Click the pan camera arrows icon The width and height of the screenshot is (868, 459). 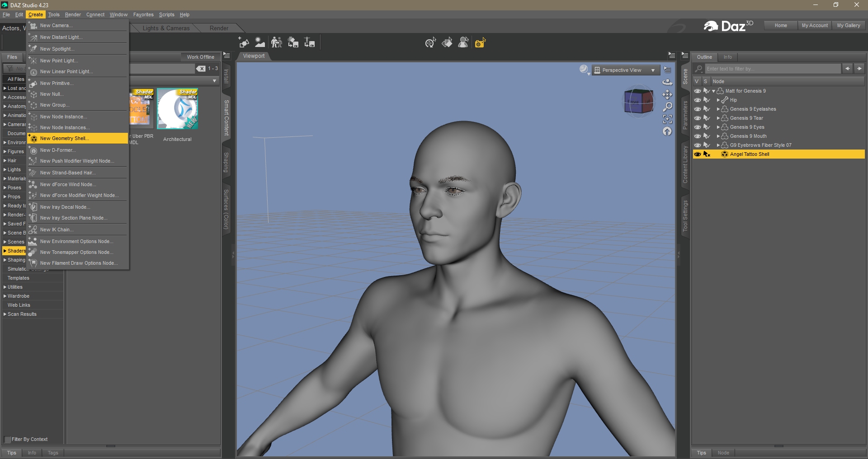[x=667, y=94]
